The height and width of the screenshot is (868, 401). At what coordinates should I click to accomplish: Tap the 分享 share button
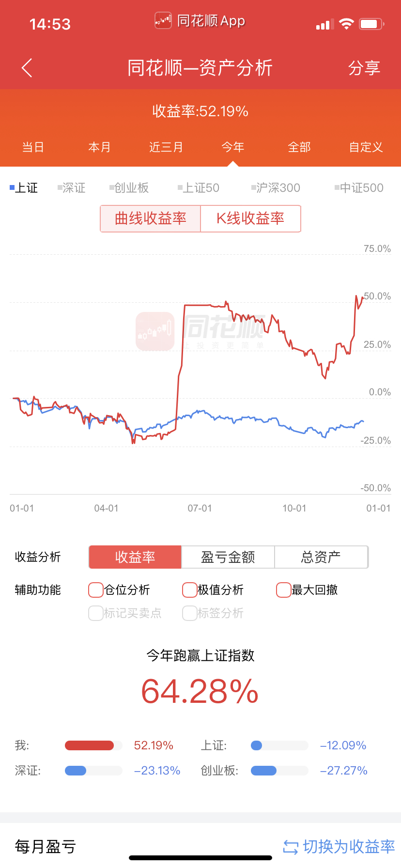pyautogui.click(x=364, y=68)
